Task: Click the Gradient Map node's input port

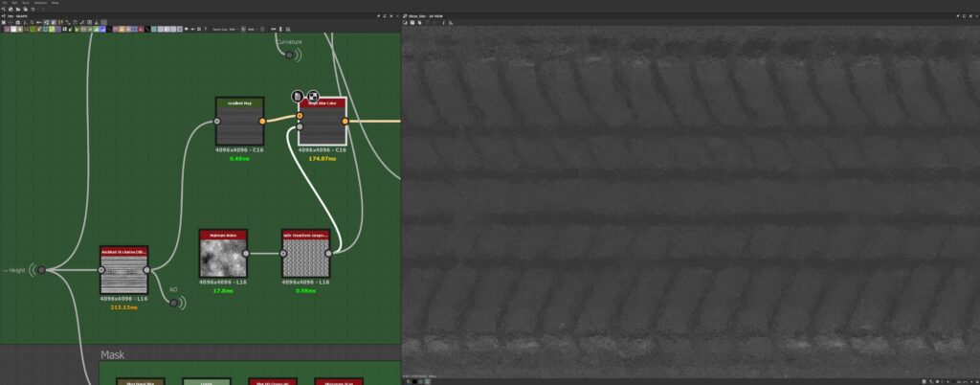Action: 217,122
